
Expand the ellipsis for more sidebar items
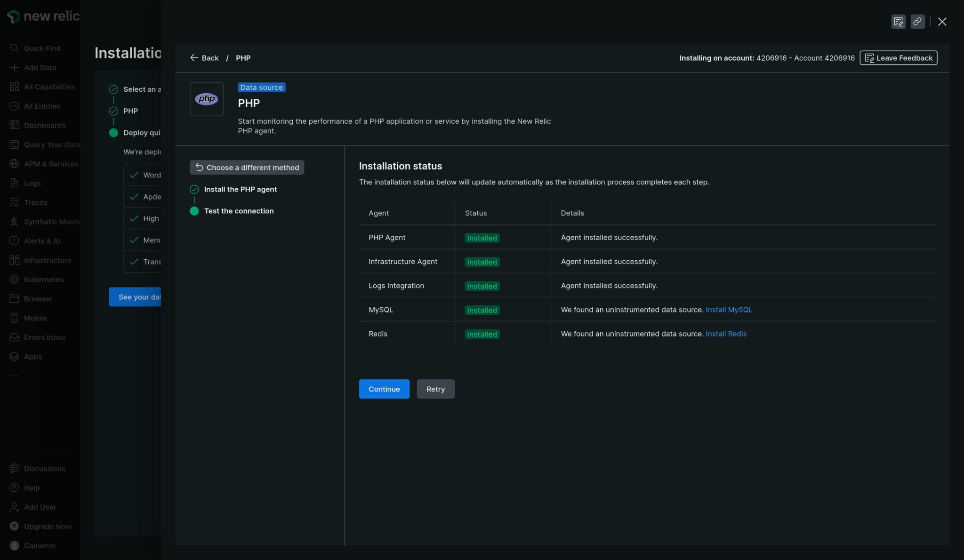pos(15,375)
